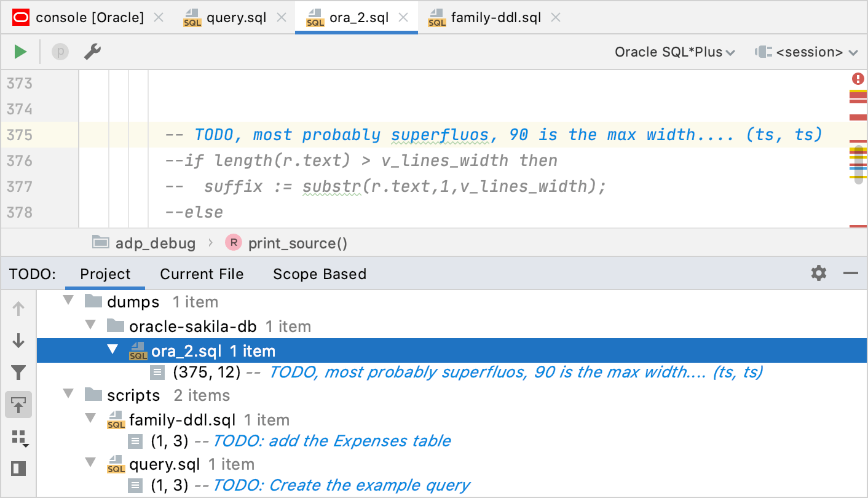Click the '--else' comment on line 378
The image size is (868, 498).
[x=194, y=212]
